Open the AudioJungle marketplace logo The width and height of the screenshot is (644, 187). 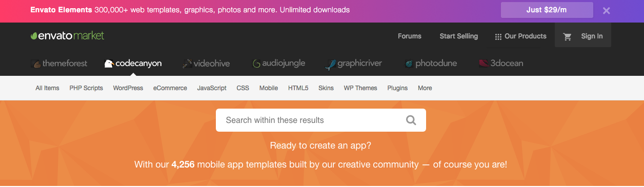coord(278,64)
